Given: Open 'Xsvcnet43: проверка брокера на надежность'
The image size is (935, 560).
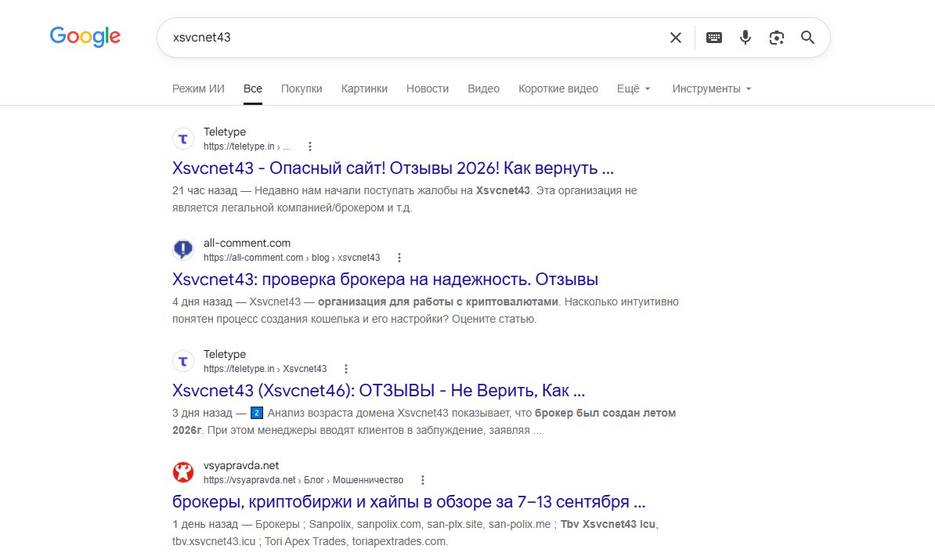Looking at the screenshot, I should click(385, 279).
